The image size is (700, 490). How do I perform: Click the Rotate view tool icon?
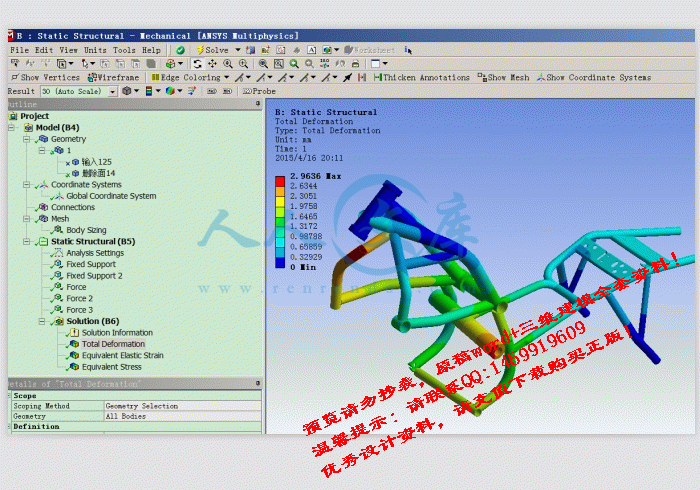click(197, 64)
